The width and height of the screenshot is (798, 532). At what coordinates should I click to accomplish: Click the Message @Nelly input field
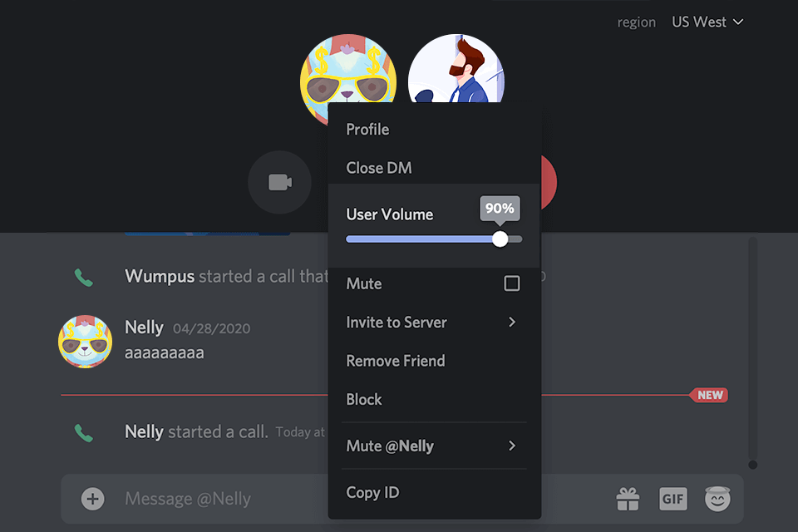coord(249,499)
